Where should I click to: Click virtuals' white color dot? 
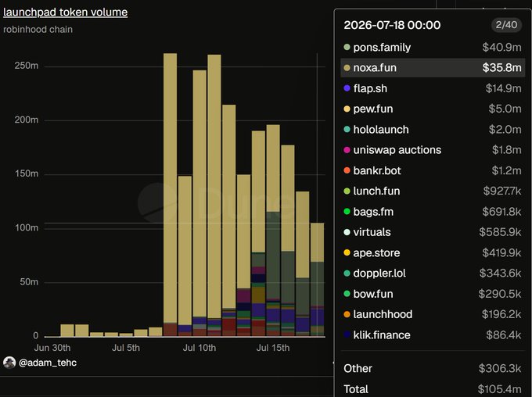(347, 232)
